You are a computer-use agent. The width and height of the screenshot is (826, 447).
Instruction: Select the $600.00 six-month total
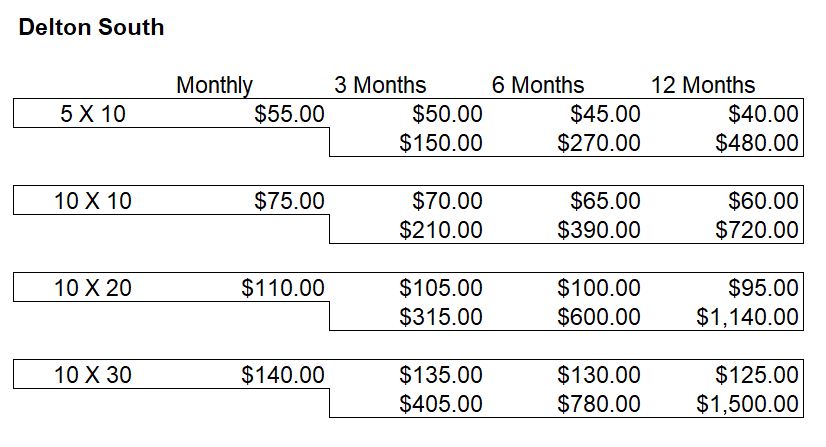click(599, 317)
